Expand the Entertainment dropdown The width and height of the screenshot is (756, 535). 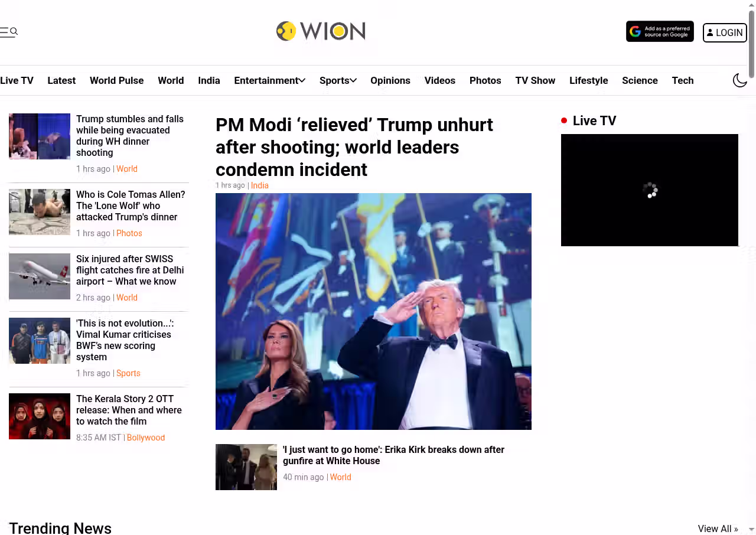(269, 80)
